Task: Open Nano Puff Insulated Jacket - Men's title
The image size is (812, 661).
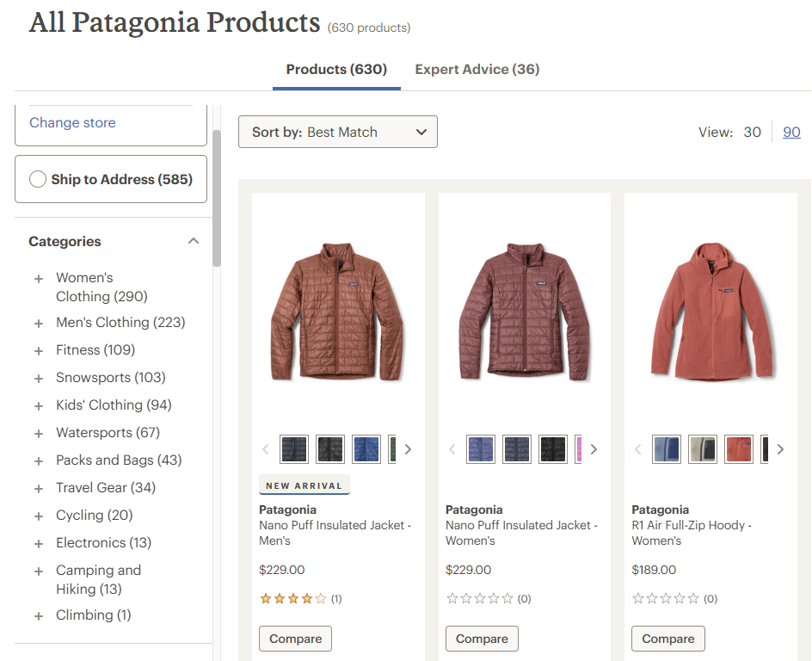Action: pyautogui.click(x=335, y=533)
